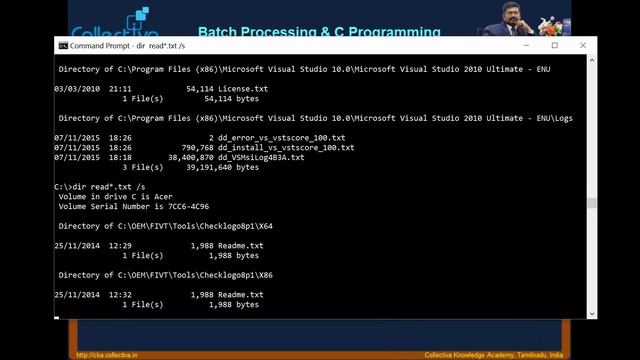
Task: Click the Batch Processing & C Programming heading
Action: [319, 31]
